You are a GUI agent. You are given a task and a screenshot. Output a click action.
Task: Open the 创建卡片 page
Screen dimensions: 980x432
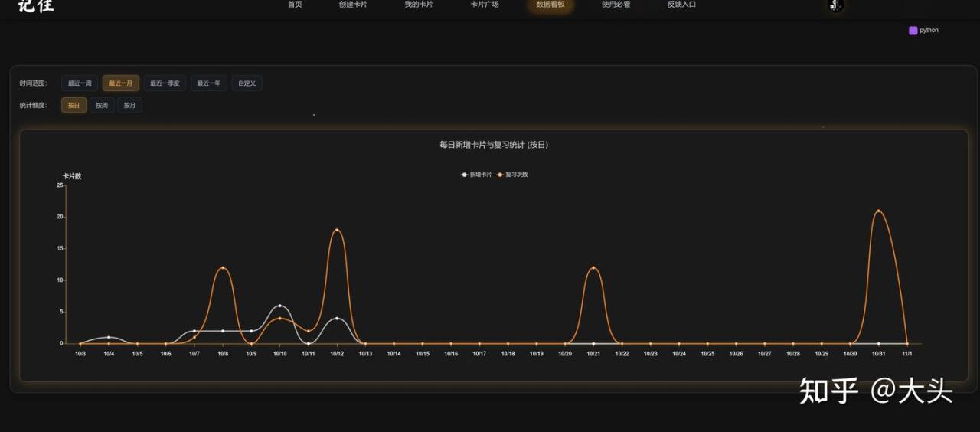(353, 5)
